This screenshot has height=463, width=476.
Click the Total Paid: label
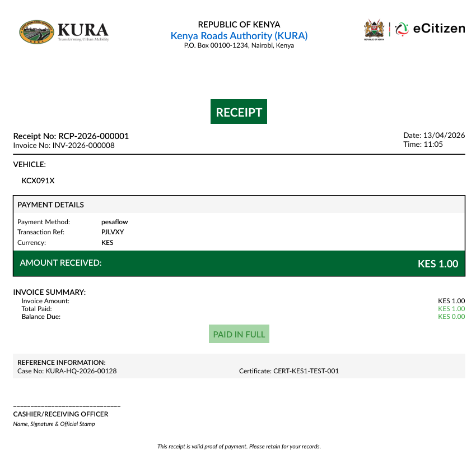(36, 309)
